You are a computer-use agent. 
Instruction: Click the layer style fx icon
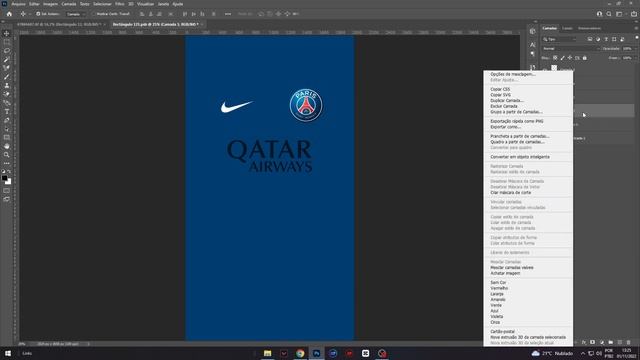(x=584, y=342)
